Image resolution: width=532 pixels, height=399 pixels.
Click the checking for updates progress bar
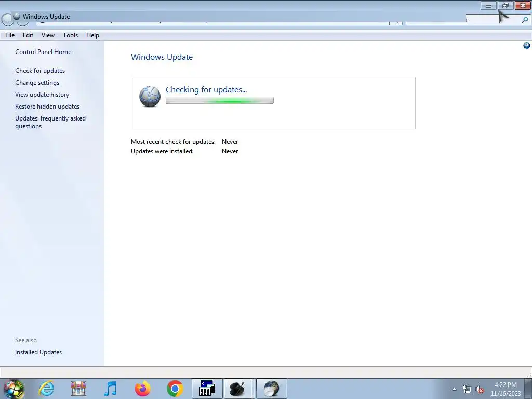point(220,100)
